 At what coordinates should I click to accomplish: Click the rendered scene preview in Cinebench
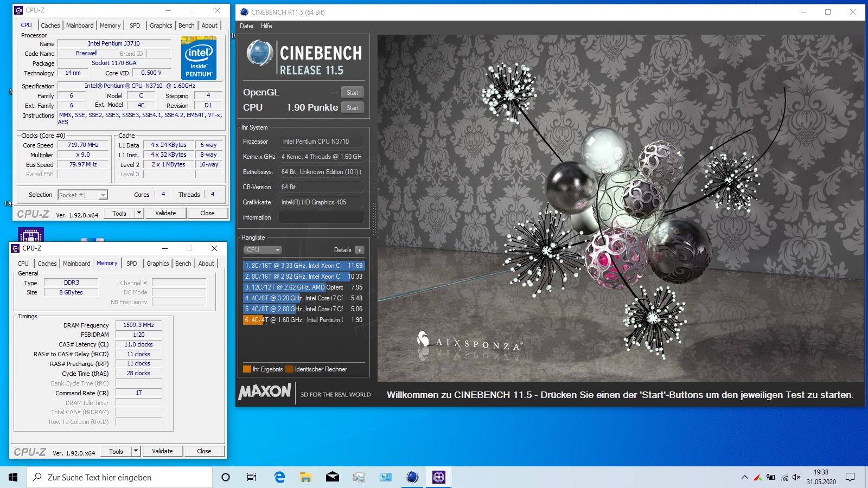pyautogui.click(x=620, y=208)
